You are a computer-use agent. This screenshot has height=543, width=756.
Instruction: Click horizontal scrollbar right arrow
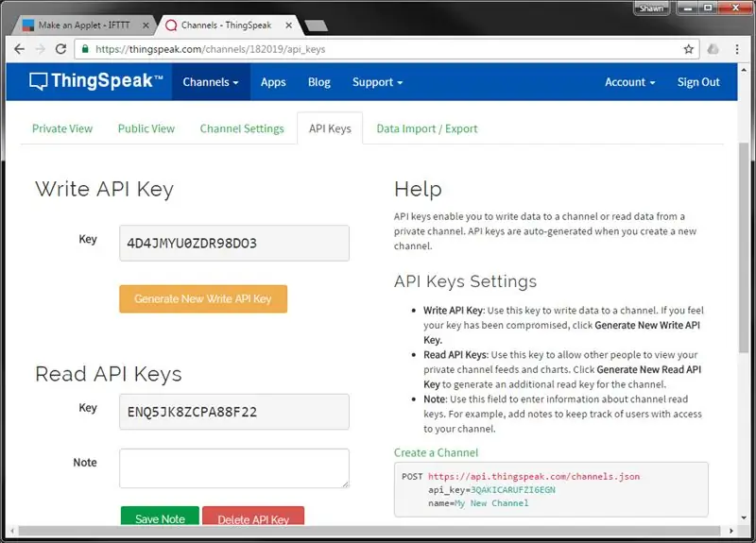[730, 531]
